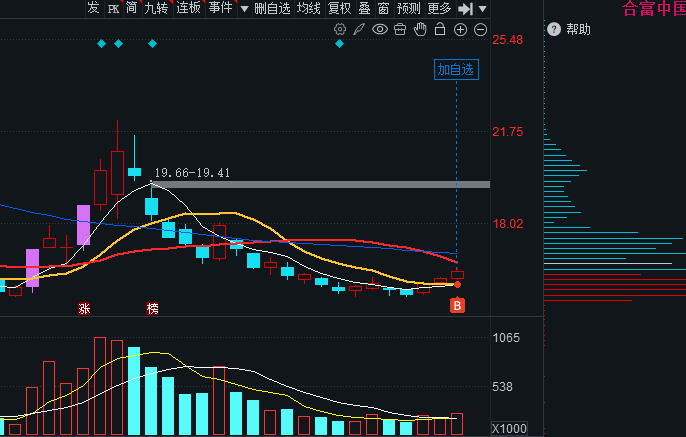
Task: Open the 更多 more menu
Action: (439, 8)
